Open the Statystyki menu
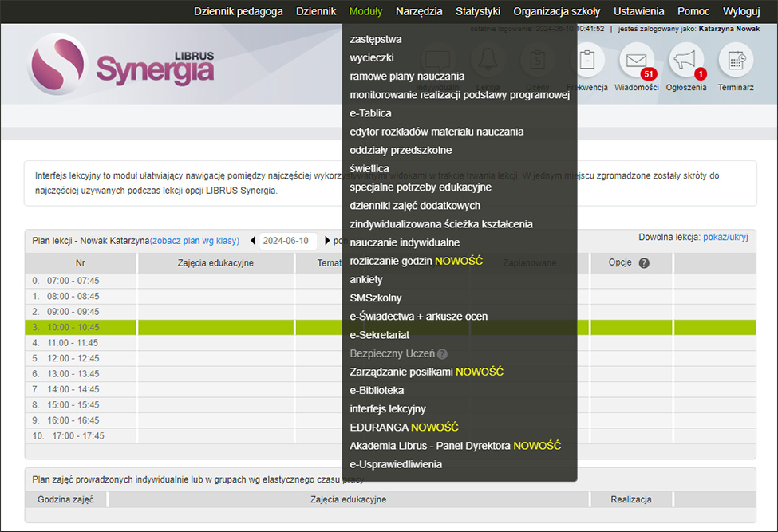Viewport: 778px width, 532px height. [478, 11]
